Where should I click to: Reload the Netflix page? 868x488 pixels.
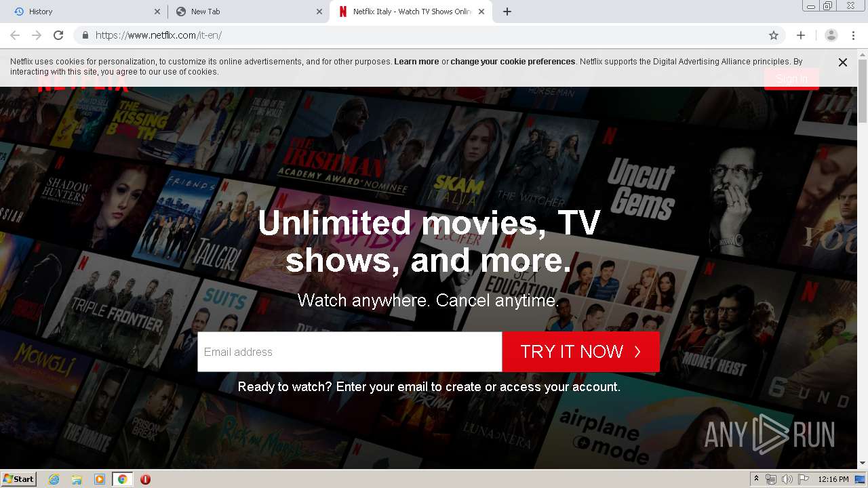tap(58, 35)
